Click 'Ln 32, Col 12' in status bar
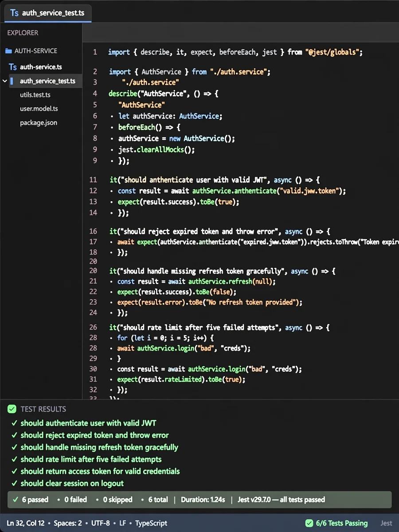 coord(25,524)
